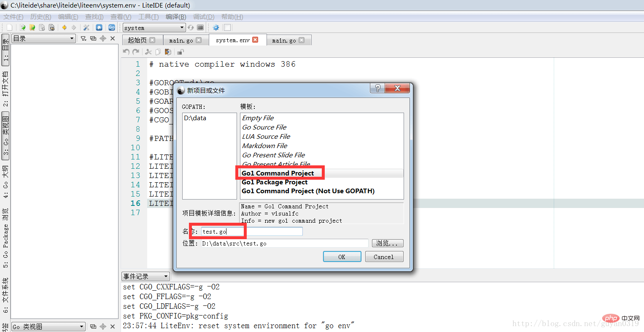The width and height of the screenshot is (644, 332).
Task: Toggle the 2: 打开文档 side tab
Action: [x=5, y=89]
